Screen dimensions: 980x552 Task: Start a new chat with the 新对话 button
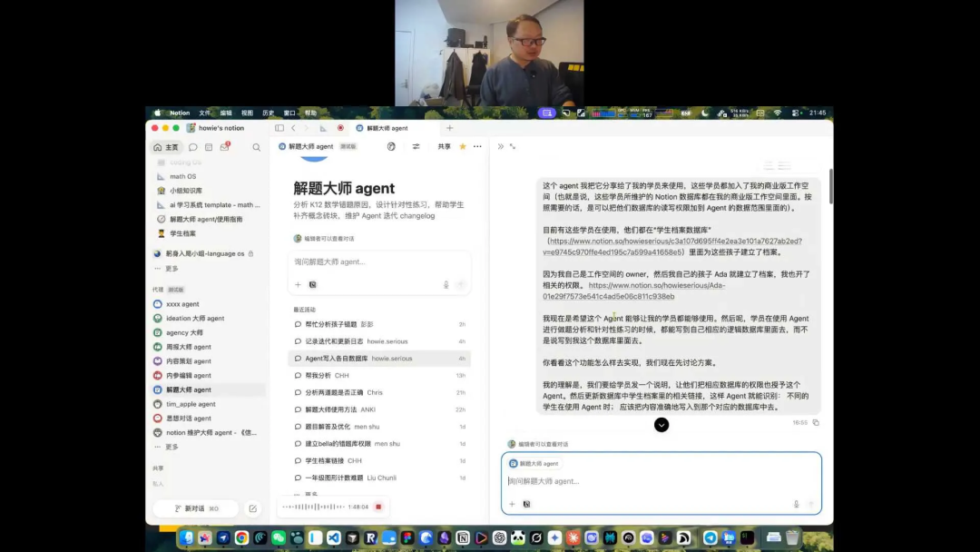(x=196, y=508)
